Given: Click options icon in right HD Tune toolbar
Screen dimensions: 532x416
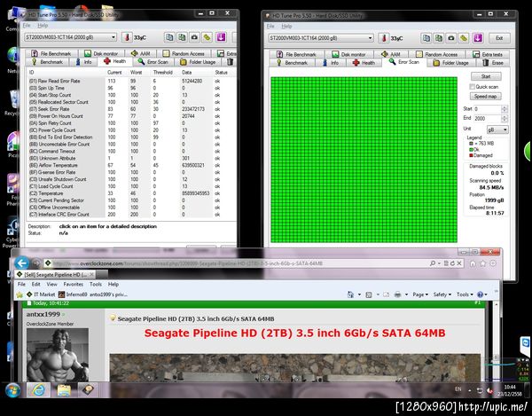Looking at the screenshot, I should point(464,37).
